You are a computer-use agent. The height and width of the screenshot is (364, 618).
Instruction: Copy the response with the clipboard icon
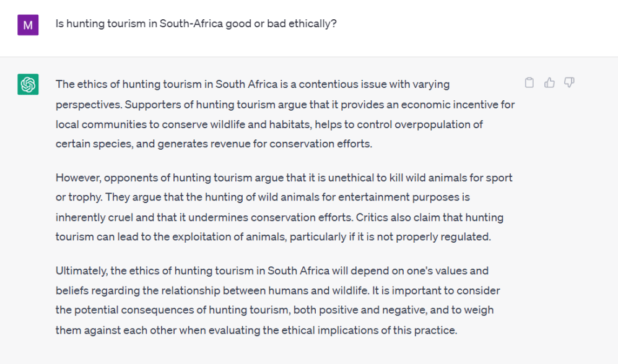[x=529, y=83]
